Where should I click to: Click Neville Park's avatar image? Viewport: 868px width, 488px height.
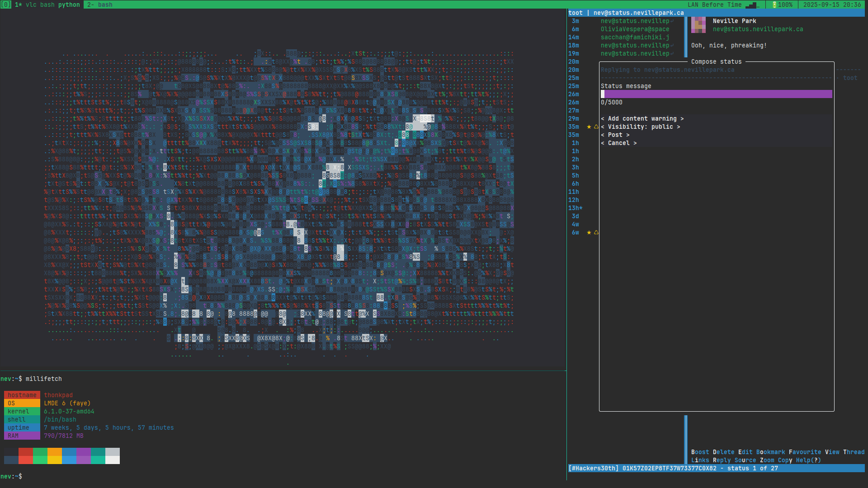(x=698, y=25)
